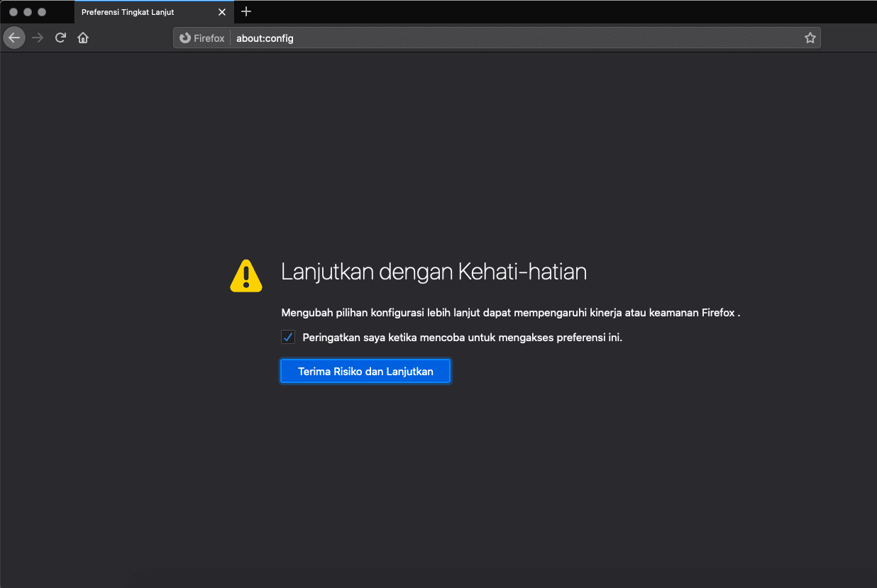This screenshot has width=877, height=588.
Task: Select the Preferensi Tingkat Lanjut tab
Action: click(x=153, y=12)
